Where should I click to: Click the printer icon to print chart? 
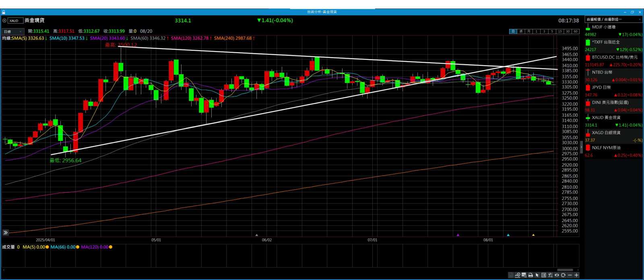tap(530, 275)
